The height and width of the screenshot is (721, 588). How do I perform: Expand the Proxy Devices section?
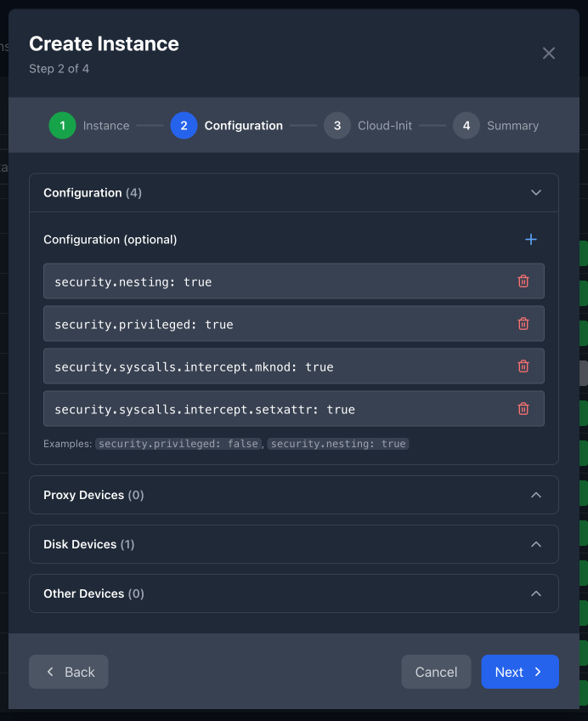[535, 494]
